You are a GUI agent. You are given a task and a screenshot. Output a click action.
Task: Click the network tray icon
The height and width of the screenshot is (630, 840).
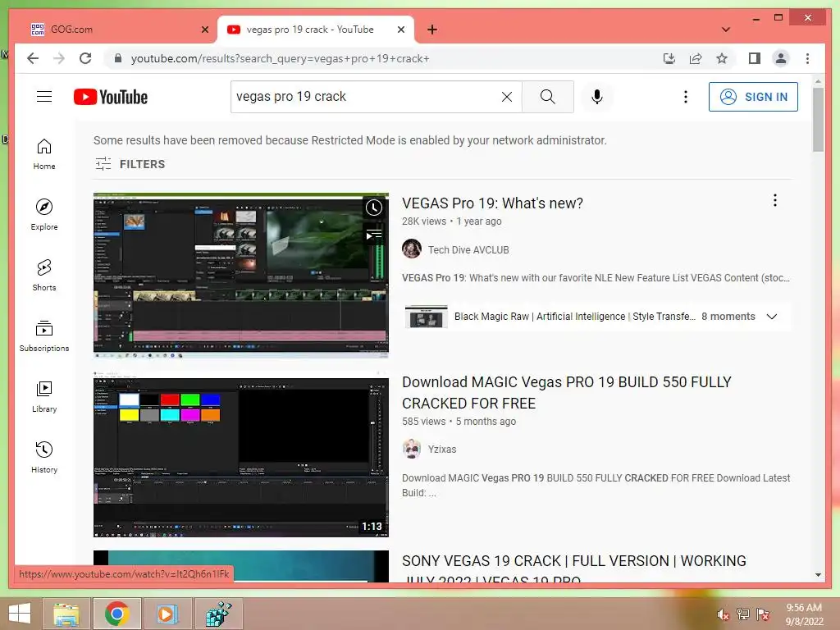pos(742,614)
